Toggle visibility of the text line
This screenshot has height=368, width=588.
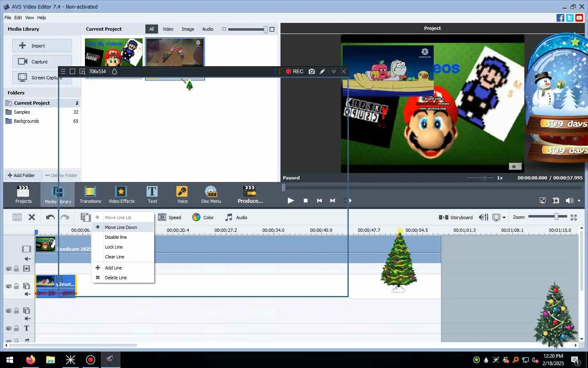tap(8, 328)
